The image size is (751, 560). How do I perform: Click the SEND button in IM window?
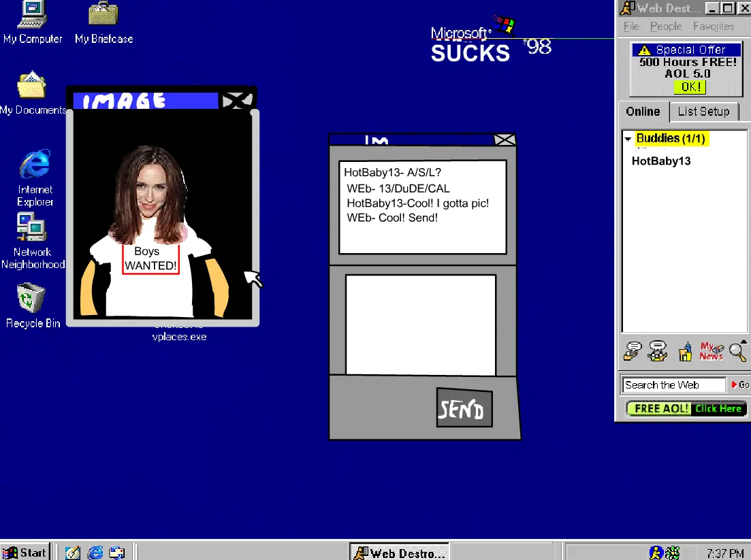[x=464, y=408]
